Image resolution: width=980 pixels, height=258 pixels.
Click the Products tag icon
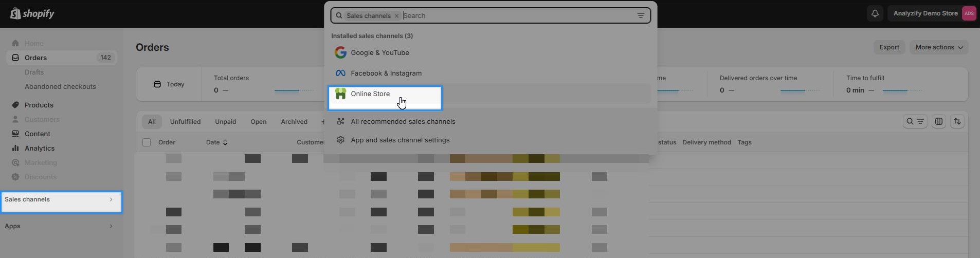pyautogui.click(x=15, y=105)
